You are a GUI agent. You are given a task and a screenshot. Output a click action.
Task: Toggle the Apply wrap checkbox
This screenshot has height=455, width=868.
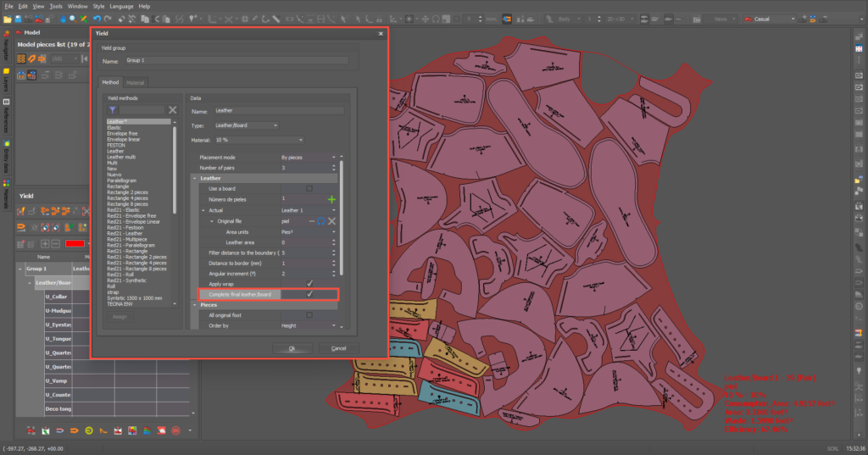[309, 284]
